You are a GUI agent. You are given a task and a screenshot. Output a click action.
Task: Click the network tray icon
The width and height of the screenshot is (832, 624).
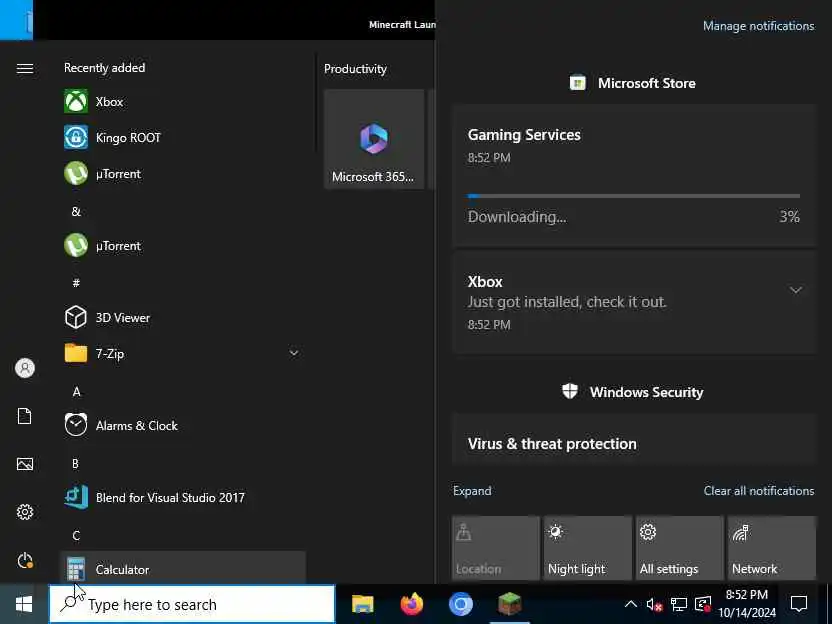(x=679, y=604)
